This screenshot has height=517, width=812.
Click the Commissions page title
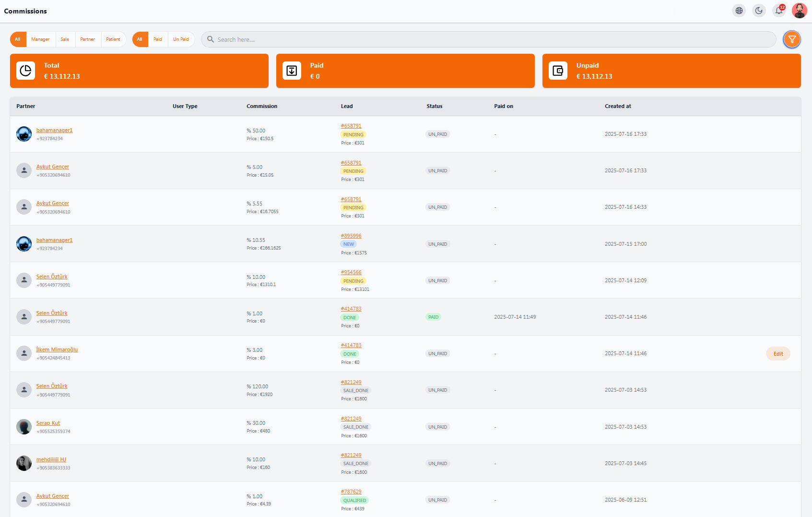coord(25,11)
